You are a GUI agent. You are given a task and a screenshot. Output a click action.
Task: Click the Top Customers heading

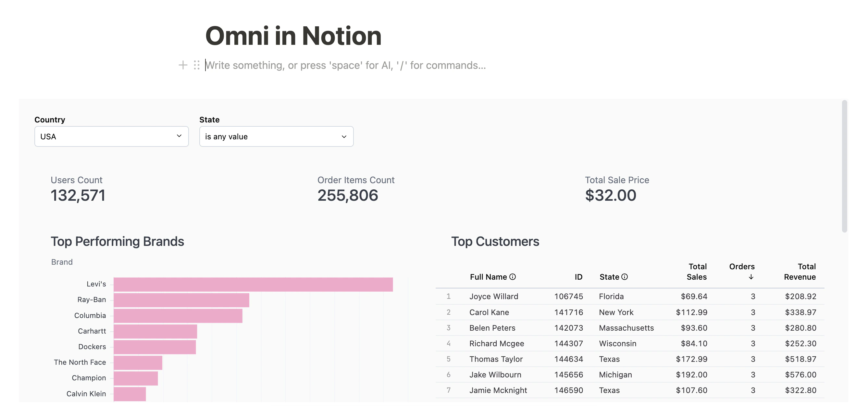tap(495, 241)
